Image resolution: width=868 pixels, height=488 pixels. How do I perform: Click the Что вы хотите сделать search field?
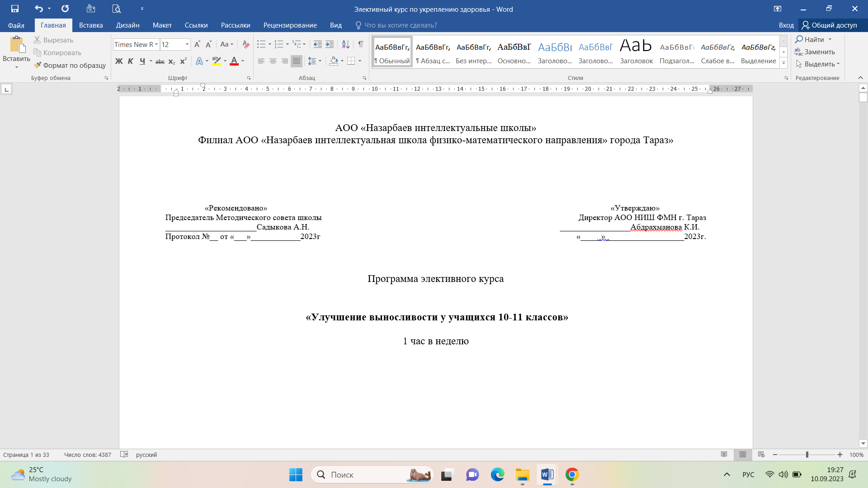coord(400,25)
